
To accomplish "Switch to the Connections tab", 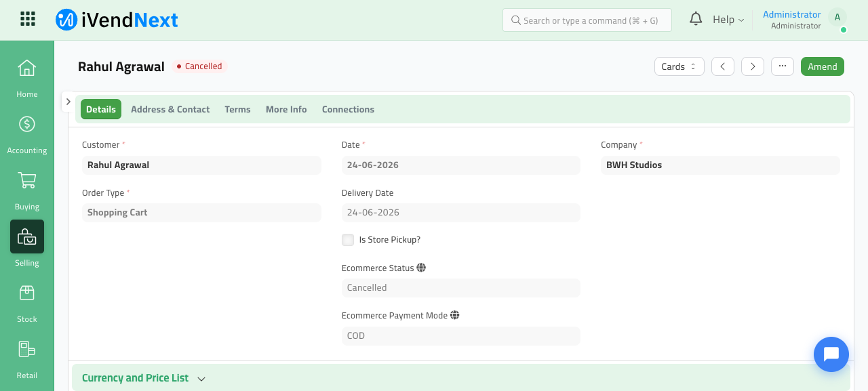I will (348, 109).
